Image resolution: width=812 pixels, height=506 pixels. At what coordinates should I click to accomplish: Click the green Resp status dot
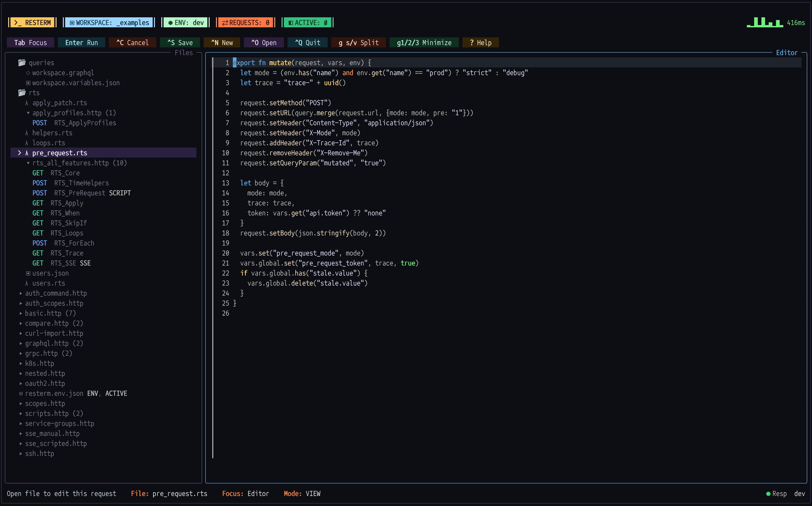[x=768, y=494]
